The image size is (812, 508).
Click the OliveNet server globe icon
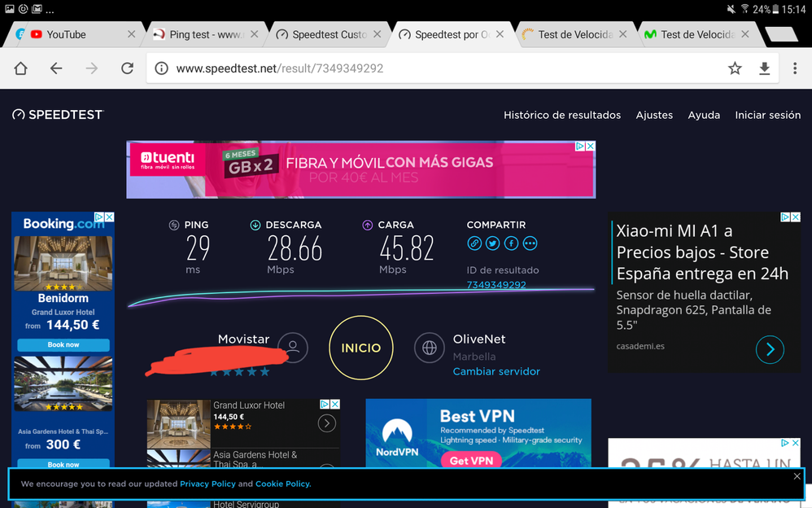tap(429, 348)
